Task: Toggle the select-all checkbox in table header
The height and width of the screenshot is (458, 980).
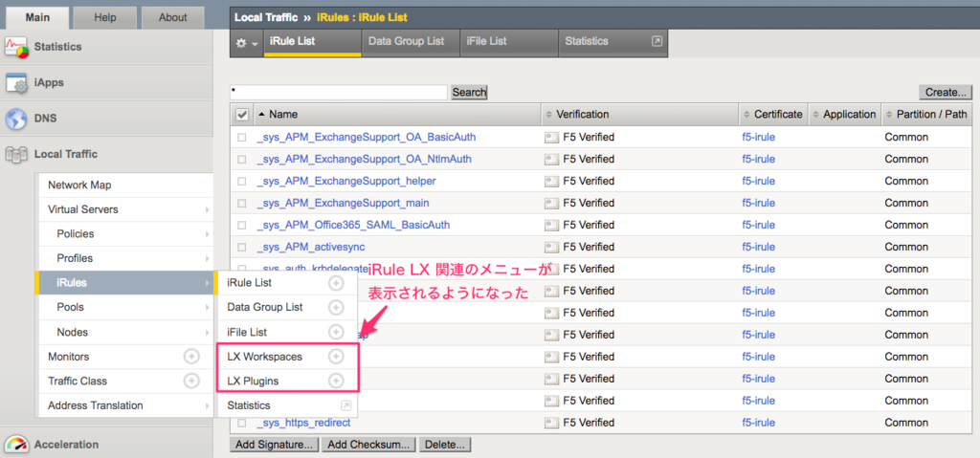Action: (x=242, y=115)
